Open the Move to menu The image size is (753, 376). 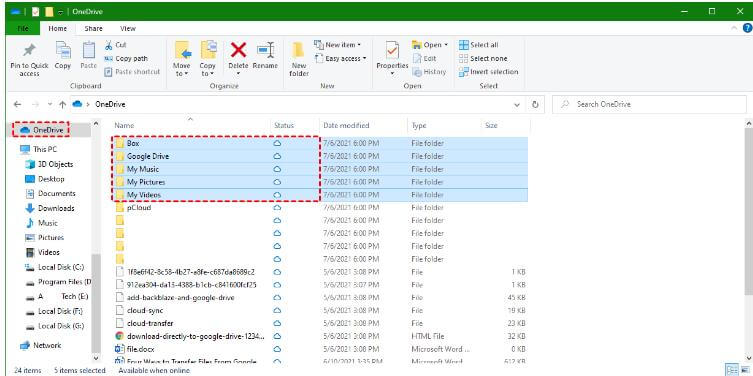(182, 59)
